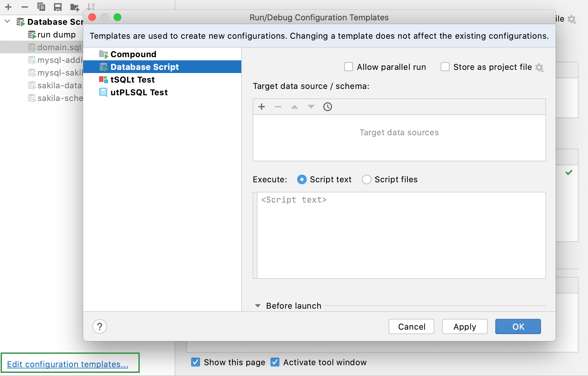
Task: Open help for this dialog
Action: [100, 326]
